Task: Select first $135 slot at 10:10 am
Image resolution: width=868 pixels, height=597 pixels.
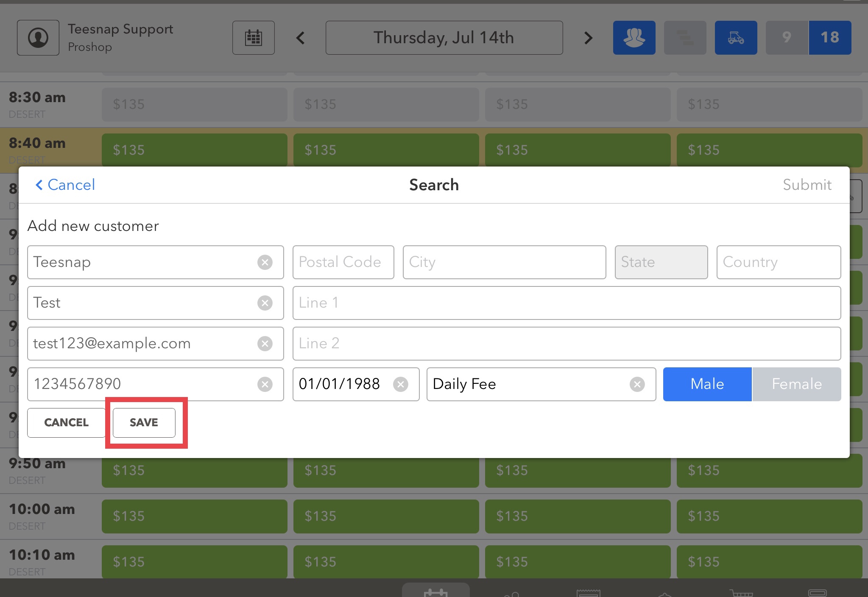Action: pyautogui.click(x=194, y=562)
